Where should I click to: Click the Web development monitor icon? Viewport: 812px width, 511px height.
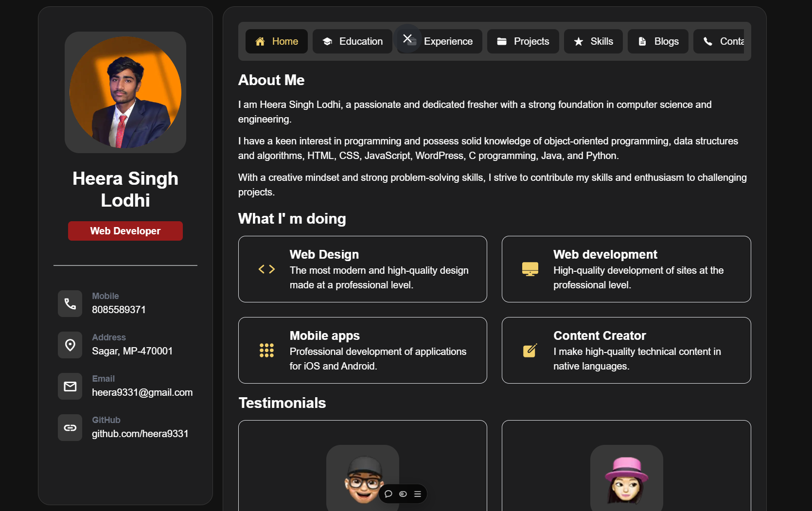tap(530, 269)
